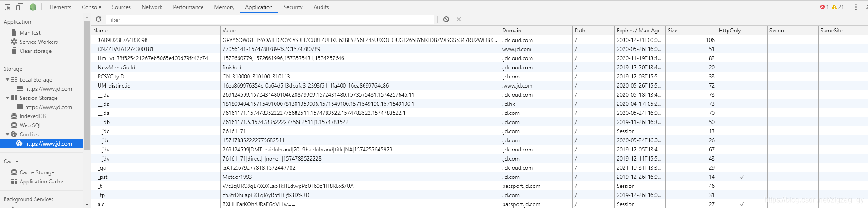Sort cookies by the Name column header
The height and width of the screenshot is (208, 868).
coord(156,31)
